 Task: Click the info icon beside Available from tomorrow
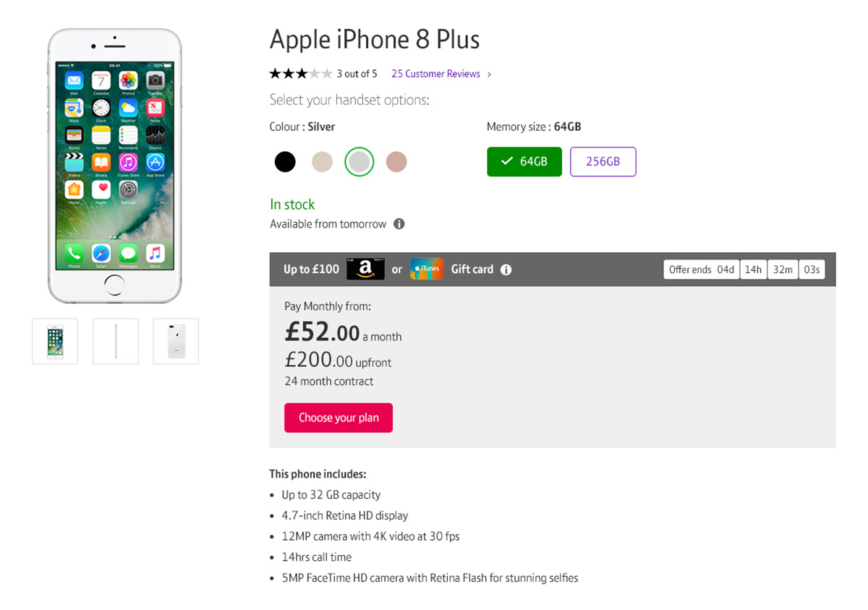click(x=399, y=224)
